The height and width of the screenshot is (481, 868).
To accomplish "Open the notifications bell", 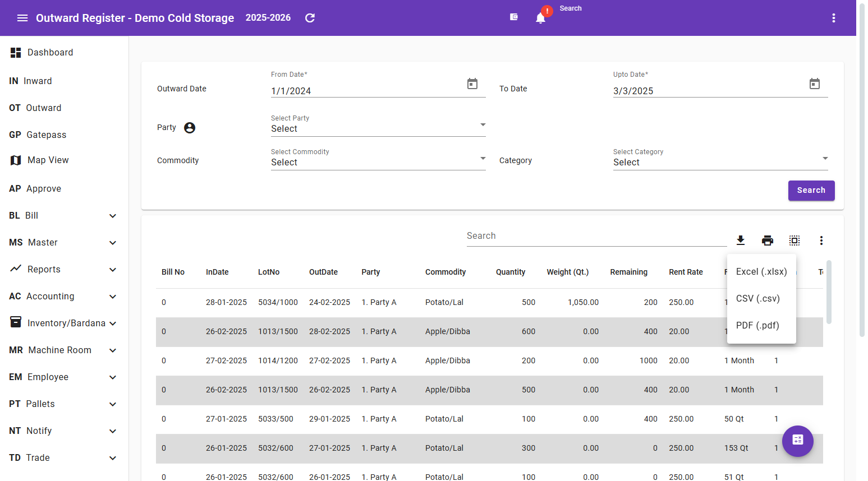I will pyautogui.click(x=540, y=17).
